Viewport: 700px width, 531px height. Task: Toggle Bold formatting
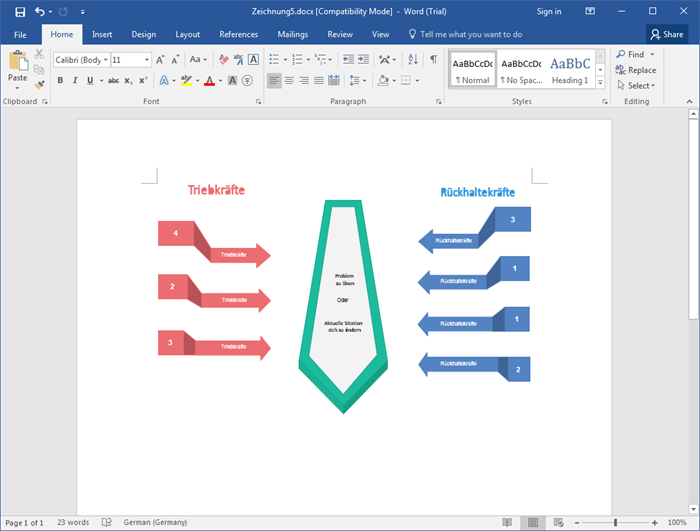[60, 80]
